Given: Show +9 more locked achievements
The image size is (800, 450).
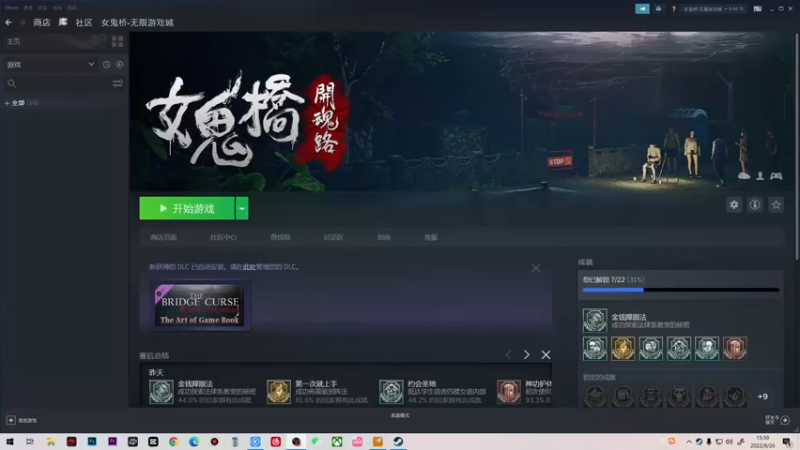Looking at the screenshot, I should (763, 396).
